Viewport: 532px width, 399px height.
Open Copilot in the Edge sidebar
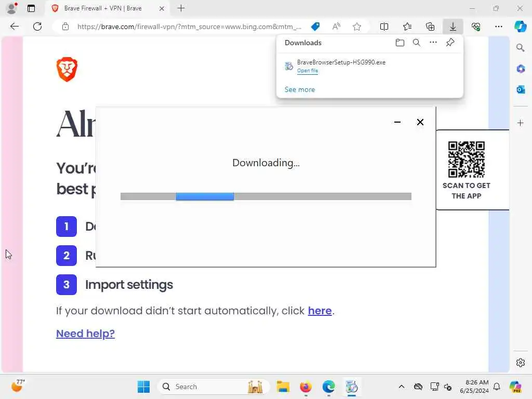[x=520, y=26]
